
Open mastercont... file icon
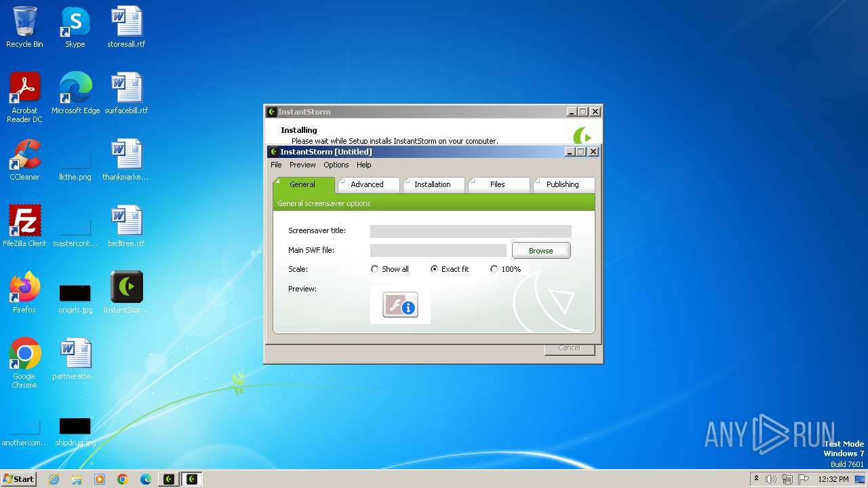[75, 229]
